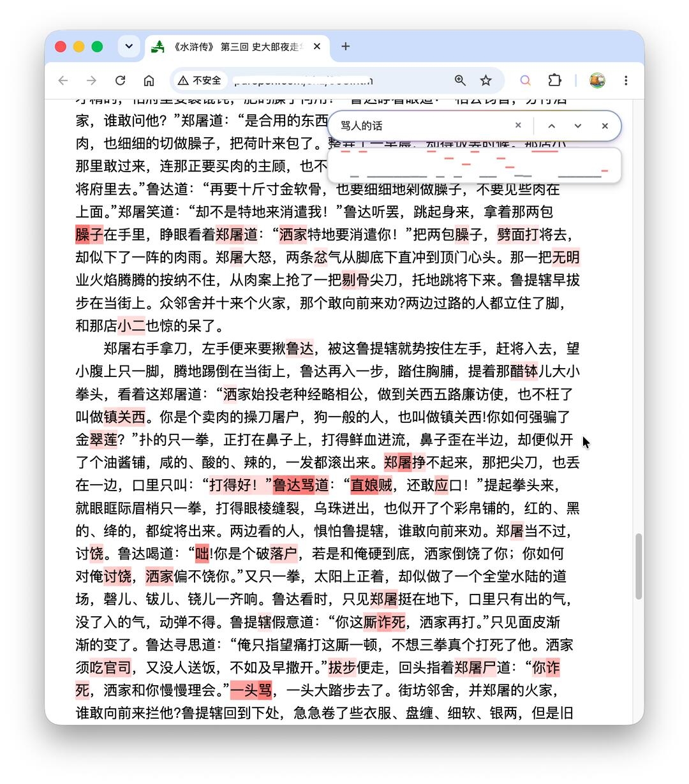Expand the tab search dropdown

coord(129,46)
